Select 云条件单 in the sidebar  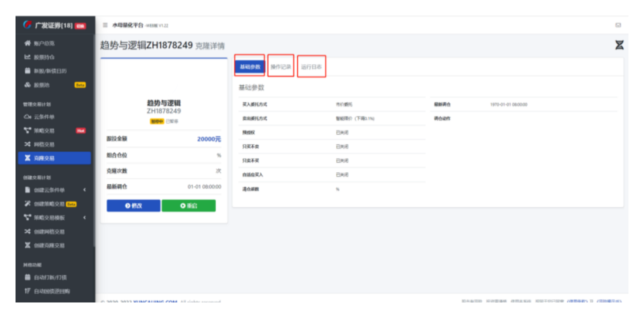click(x=44, y=117)
